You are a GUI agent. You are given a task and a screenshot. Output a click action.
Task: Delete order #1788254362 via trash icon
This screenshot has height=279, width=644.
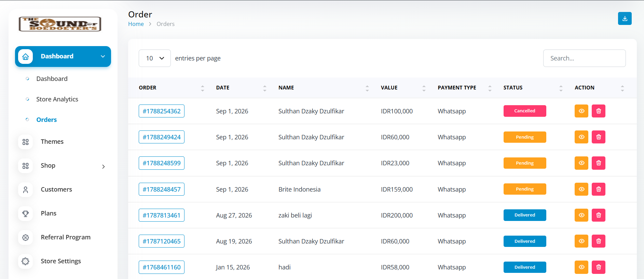pyautogui.click(x=598, y=111)
